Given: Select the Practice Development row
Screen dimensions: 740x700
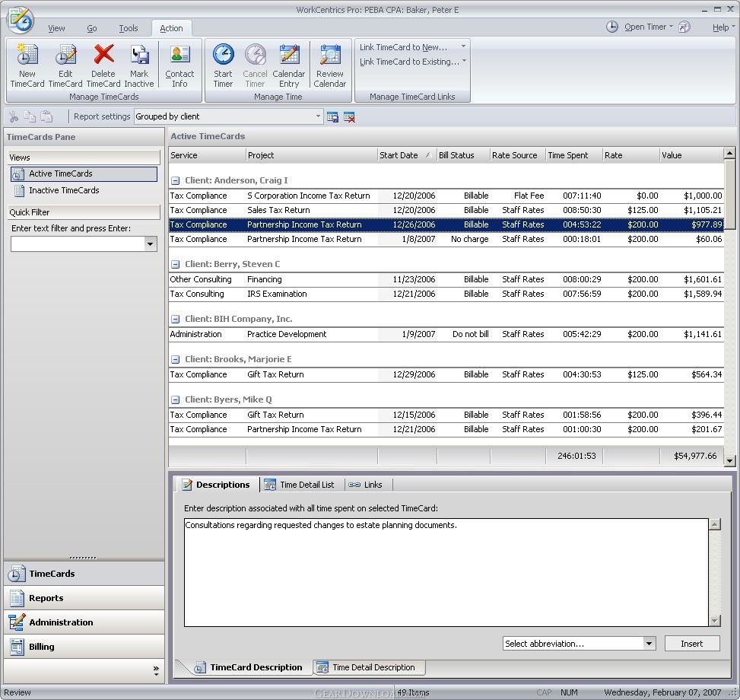Looking at the screenshot, I should pos(446,334).
